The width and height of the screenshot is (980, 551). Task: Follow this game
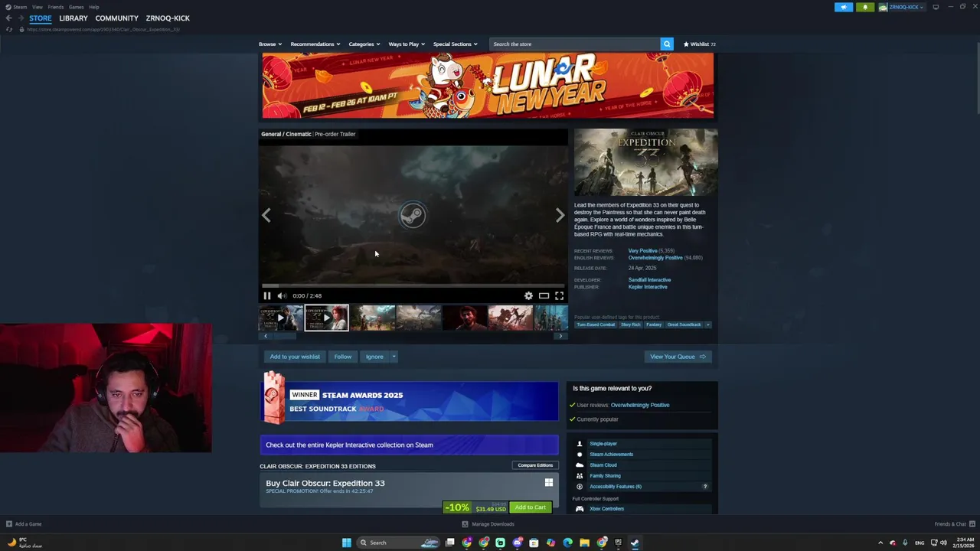343,357
